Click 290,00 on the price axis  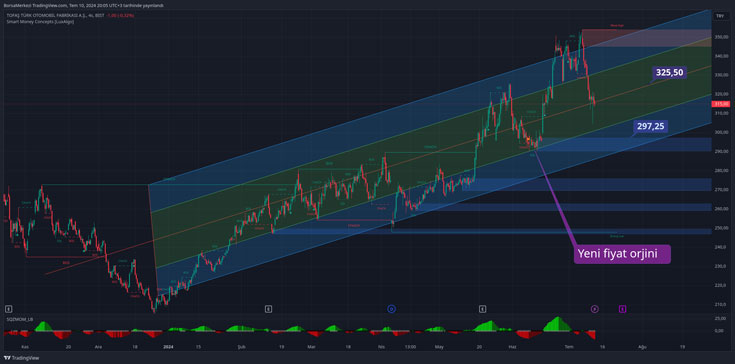[x=720, y=151]
